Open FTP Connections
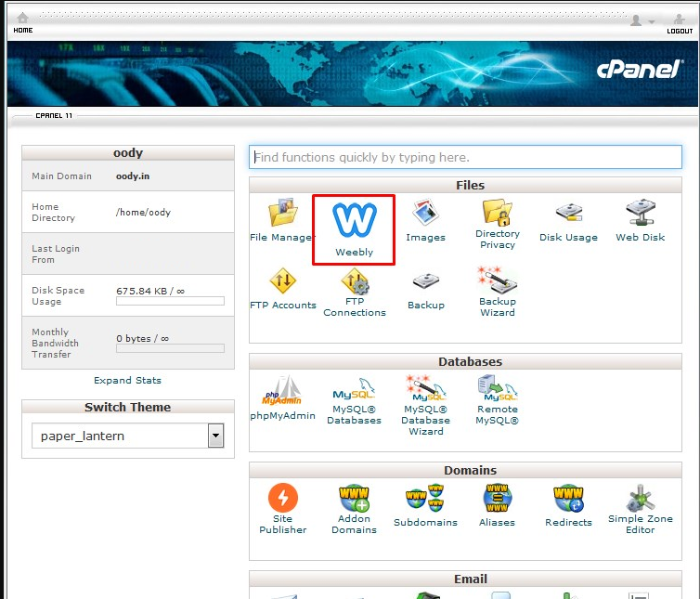The height and width of the screenshot is (599, 700). pyautogui.click(x=355, y=281)
